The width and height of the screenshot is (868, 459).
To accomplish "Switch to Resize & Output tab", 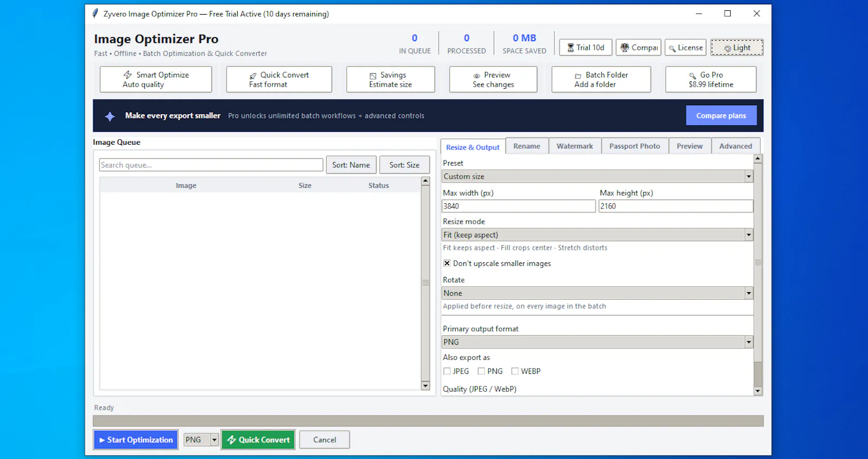I will coord(473,147).
